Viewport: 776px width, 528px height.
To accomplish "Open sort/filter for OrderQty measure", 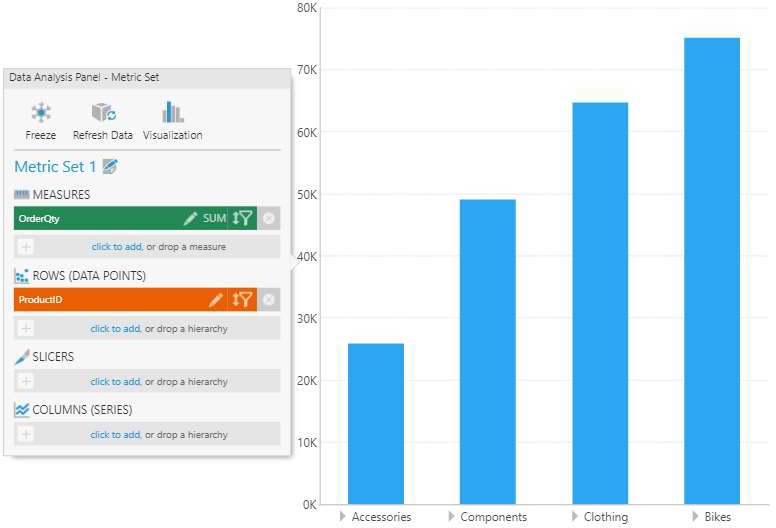I will point(242,218).
